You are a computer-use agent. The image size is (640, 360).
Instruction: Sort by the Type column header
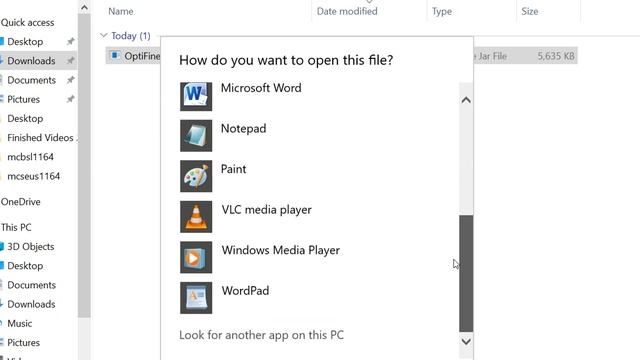(x=442, y=11)
